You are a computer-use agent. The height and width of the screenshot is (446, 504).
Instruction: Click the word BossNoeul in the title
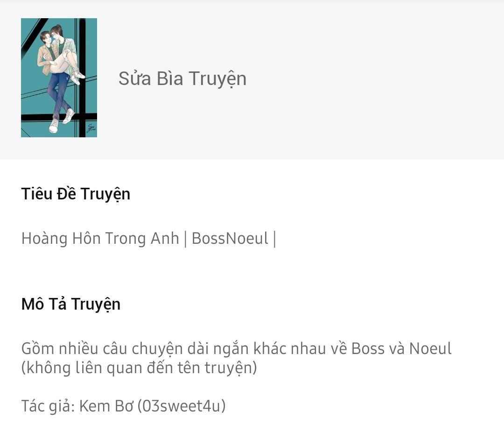(x=230, y=239)
